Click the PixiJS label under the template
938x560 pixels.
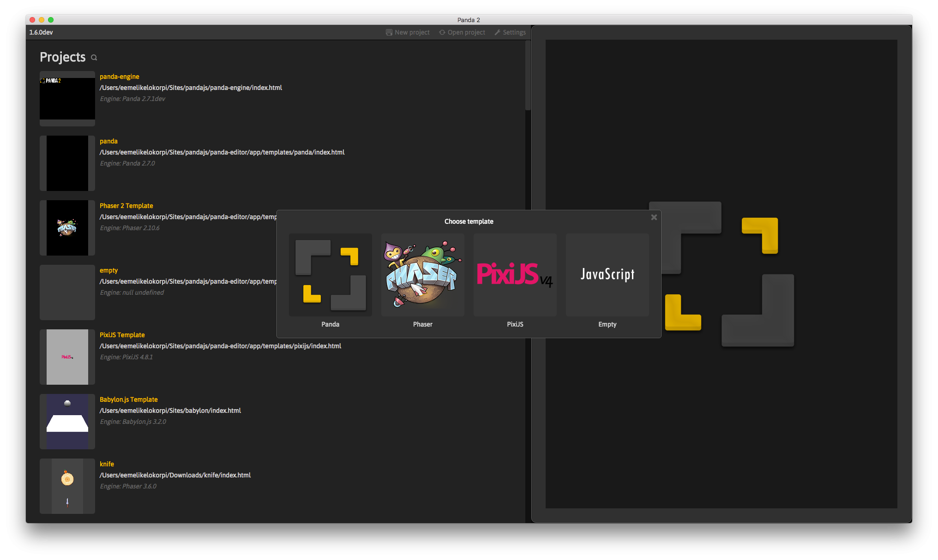click(x=515, y=324)
